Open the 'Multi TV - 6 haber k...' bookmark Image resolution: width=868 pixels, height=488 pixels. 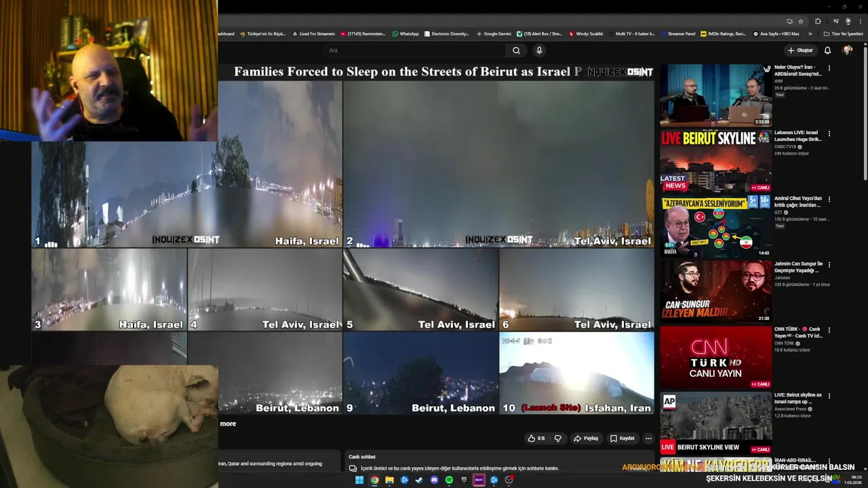tap(632, 33)
